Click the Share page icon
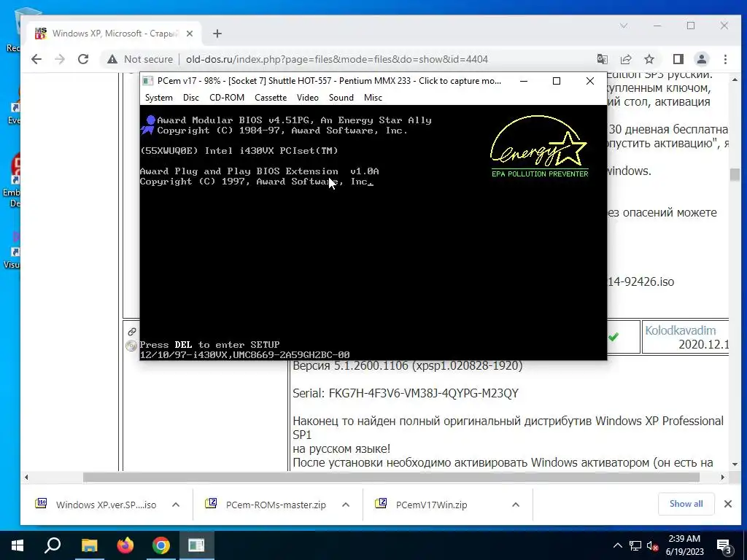The width and height of the screenshot is (747, 560). pos(625,59)
